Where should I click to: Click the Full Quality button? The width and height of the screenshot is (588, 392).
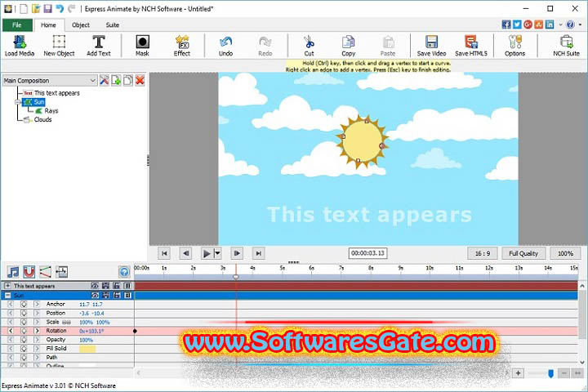tap(523, 253)
